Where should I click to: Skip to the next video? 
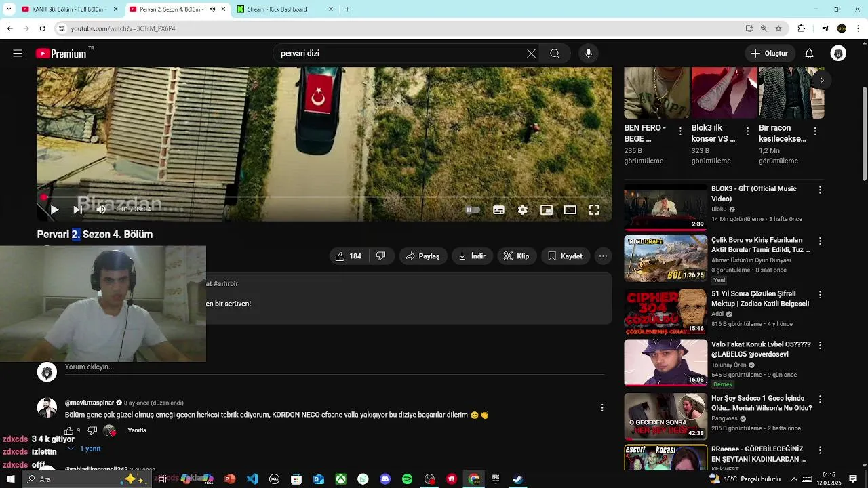point(77,210)
